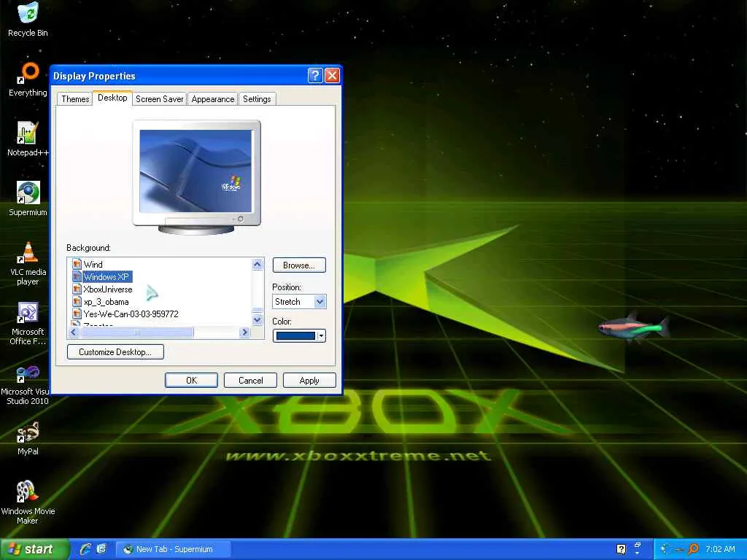Viewport: 747px width, 560px height.
Task: Select Yes-We-Can-03-03-959772 background
Action: click(x=131, y=314)
